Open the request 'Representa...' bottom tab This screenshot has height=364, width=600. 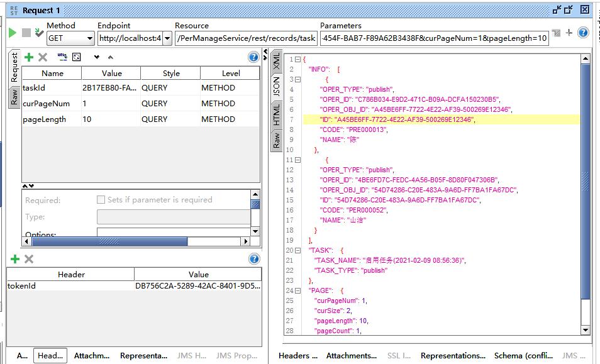coord(143,356)
